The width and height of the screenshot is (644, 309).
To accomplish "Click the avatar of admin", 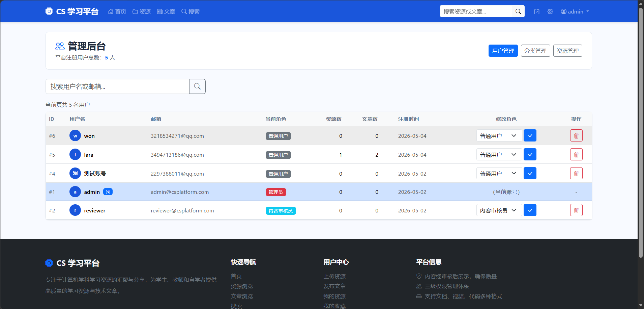I will click(x=75, y=192).
